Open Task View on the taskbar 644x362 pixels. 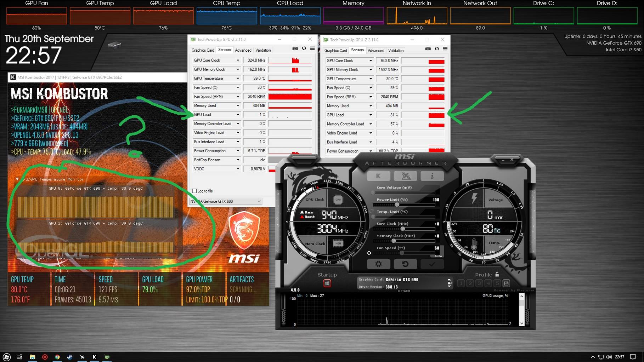click(19, 357)
